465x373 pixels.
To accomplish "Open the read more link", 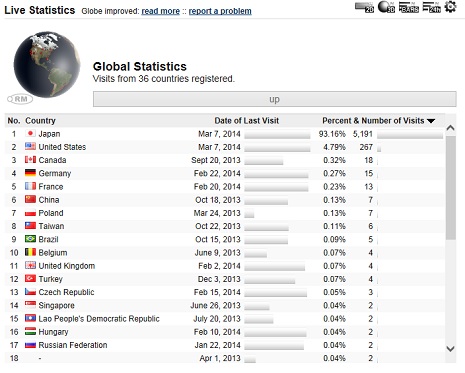I will coord(161,11).
